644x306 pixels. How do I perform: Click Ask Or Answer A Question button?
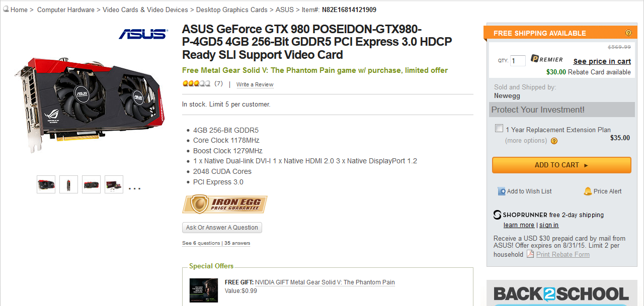point(222,228)
